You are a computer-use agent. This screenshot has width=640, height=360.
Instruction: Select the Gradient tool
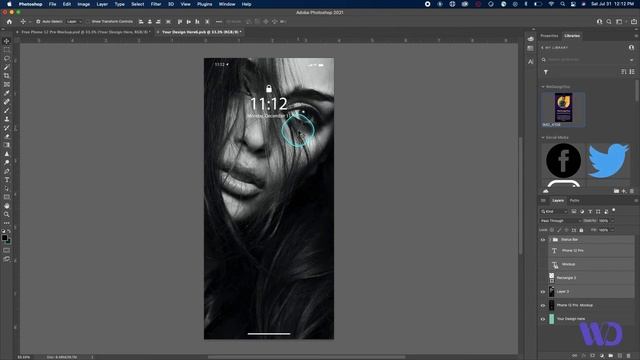click(7, 145)
